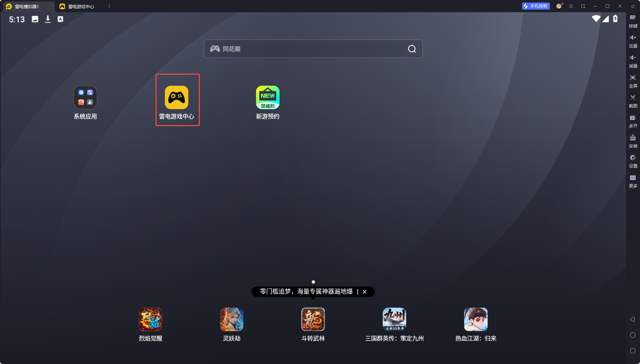
Task: Click the download icon in the status bar
Action: tap(48, 19)
